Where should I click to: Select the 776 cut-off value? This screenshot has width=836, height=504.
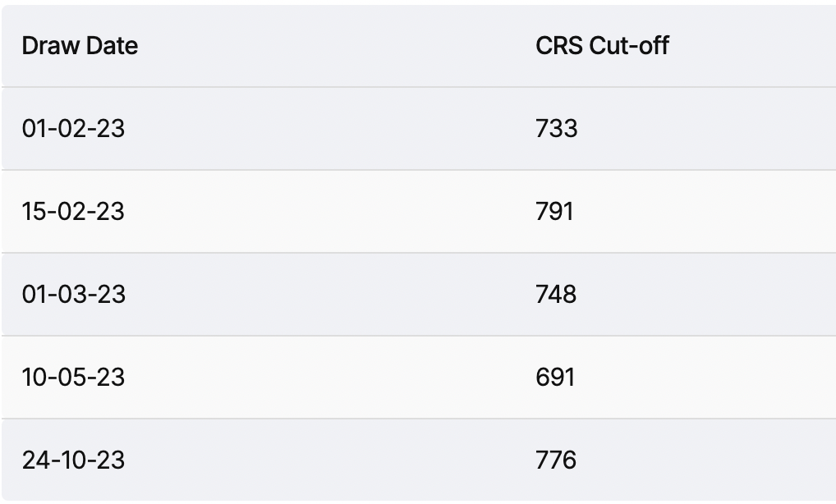click(x=556, y=460)
